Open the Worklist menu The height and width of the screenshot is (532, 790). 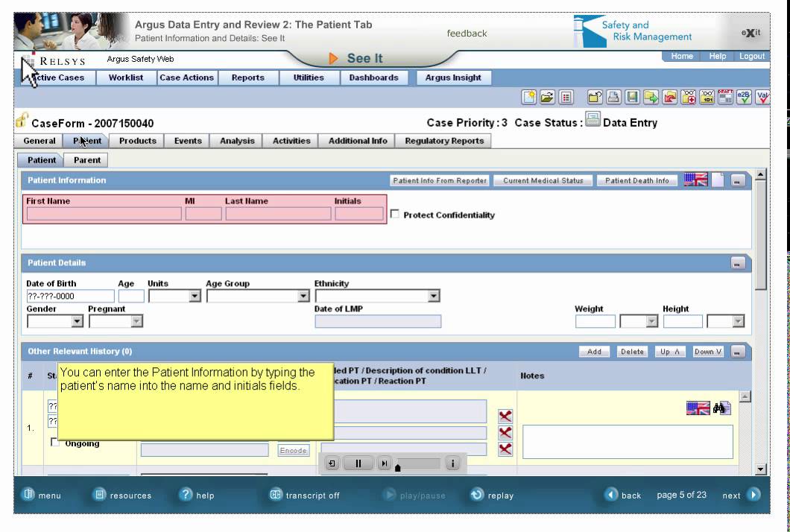(x=126, y=77)
